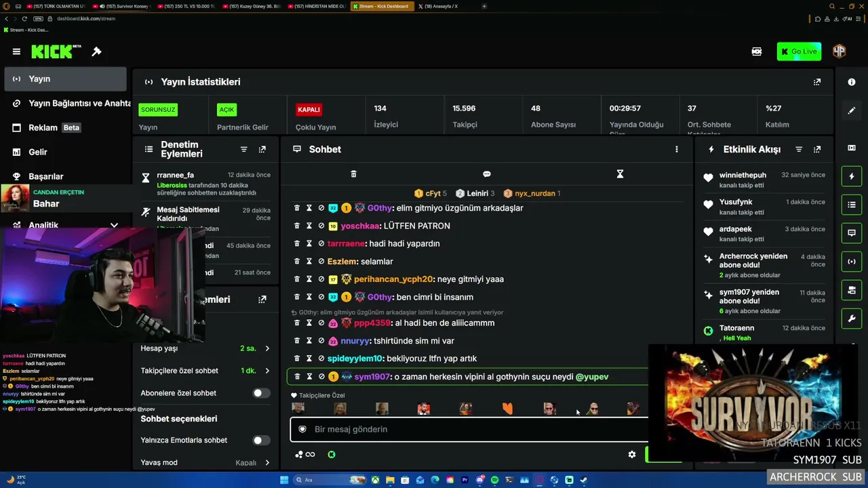This screenshot has width=868, height=488.
Task: Click username G0thy in cimri message
Action: pyautogui.click(x=379, y=297)
